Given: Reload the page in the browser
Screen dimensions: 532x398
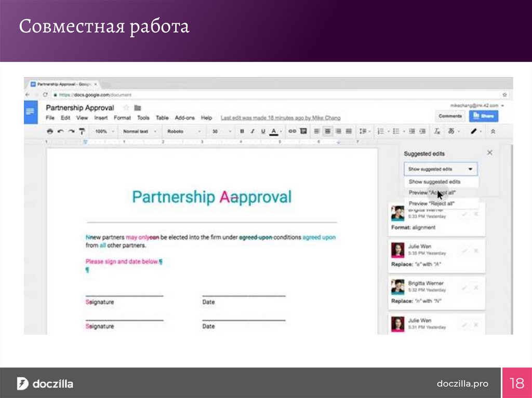Looking at the screenshot, I should tap(45, 94).
